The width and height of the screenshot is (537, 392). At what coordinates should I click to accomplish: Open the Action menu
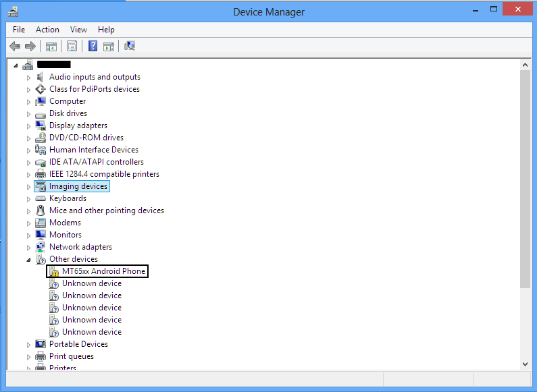click(x=47, y=30)
